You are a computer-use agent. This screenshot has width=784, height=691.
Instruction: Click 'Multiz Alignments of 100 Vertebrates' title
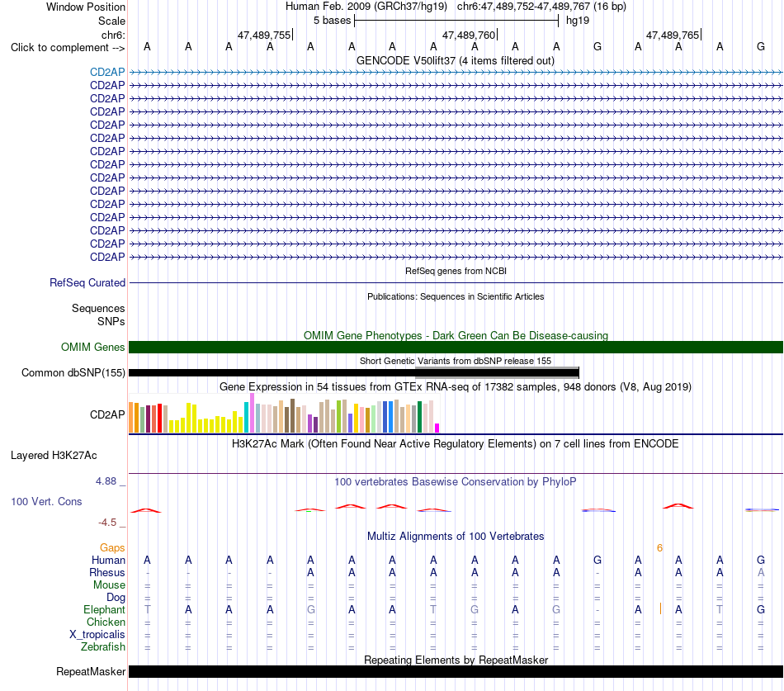[x=456, y=537]
